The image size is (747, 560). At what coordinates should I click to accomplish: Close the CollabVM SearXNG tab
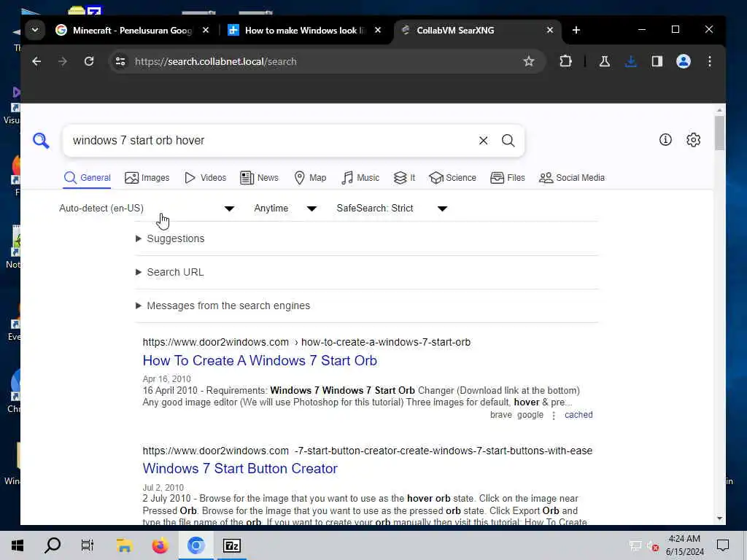550,31
